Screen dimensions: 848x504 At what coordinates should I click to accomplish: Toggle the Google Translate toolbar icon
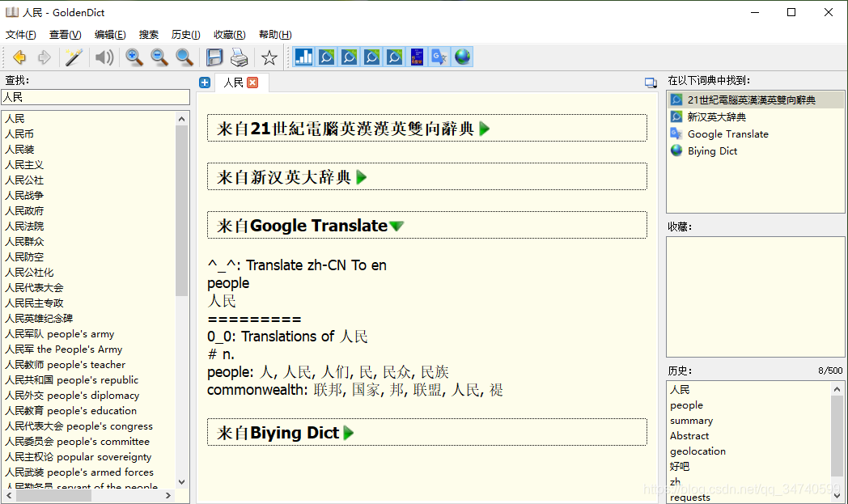coord(439,57)
